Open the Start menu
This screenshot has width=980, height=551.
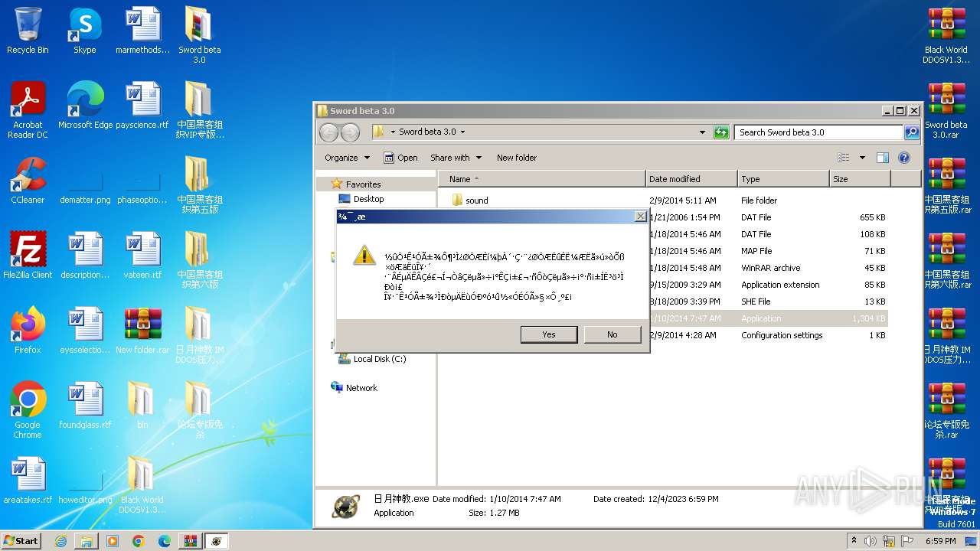(x=21, y=541)
